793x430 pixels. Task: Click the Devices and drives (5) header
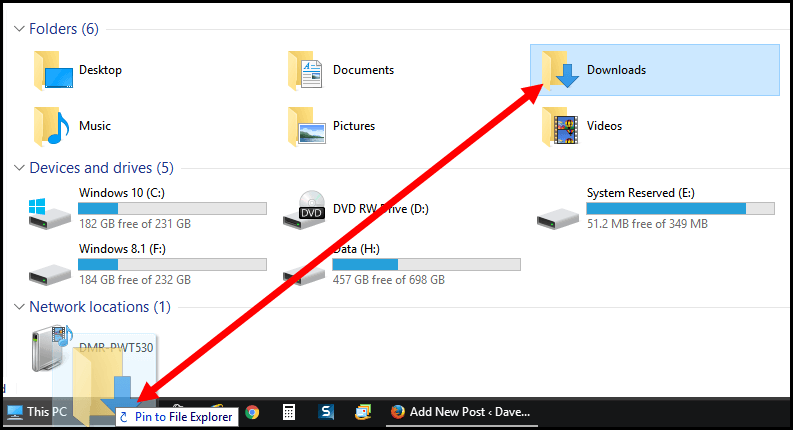click(102, 167)
